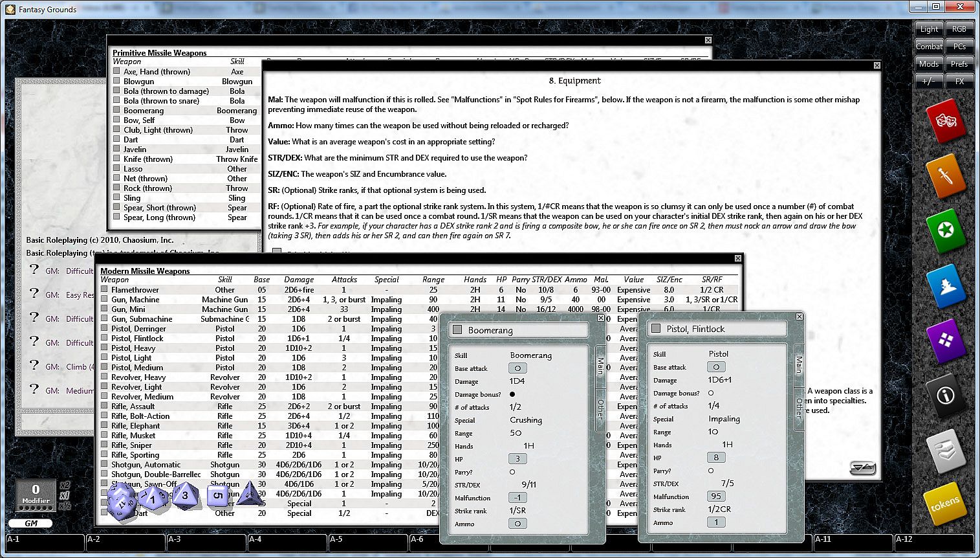This screenshot has height=558, width=980.
Task: Click the HP field showing 3 in Boomerang
Action: pyautogui.click(x=517, y=459)
